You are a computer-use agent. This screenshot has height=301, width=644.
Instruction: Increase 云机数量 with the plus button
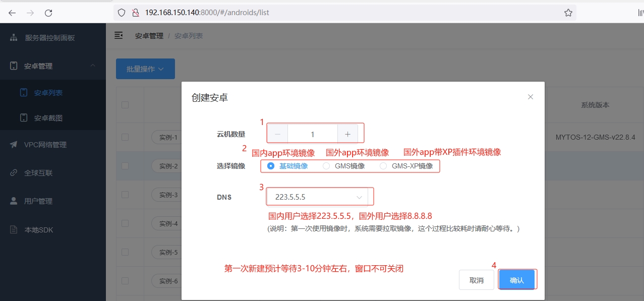(347, 134)
